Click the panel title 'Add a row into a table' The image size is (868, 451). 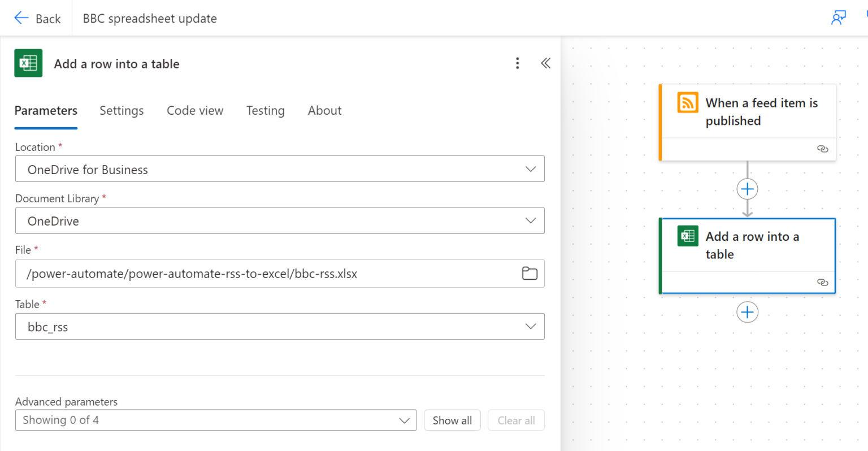116,64
